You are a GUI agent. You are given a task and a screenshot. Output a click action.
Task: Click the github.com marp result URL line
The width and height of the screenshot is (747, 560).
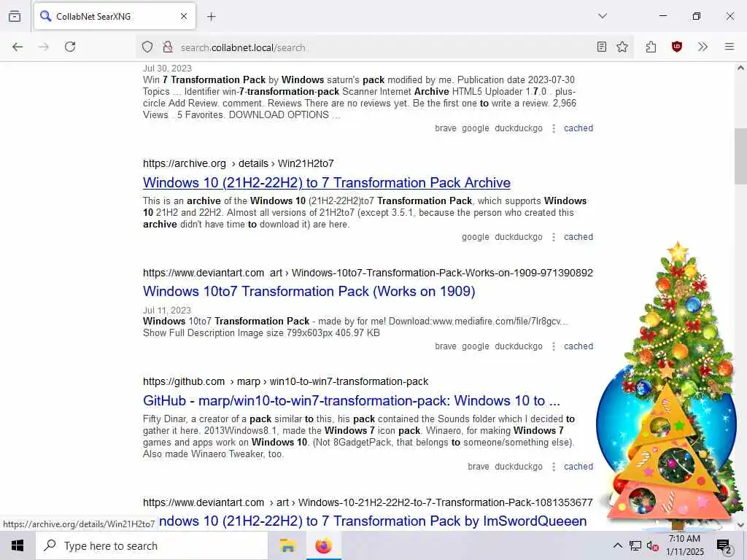(285, 381)
